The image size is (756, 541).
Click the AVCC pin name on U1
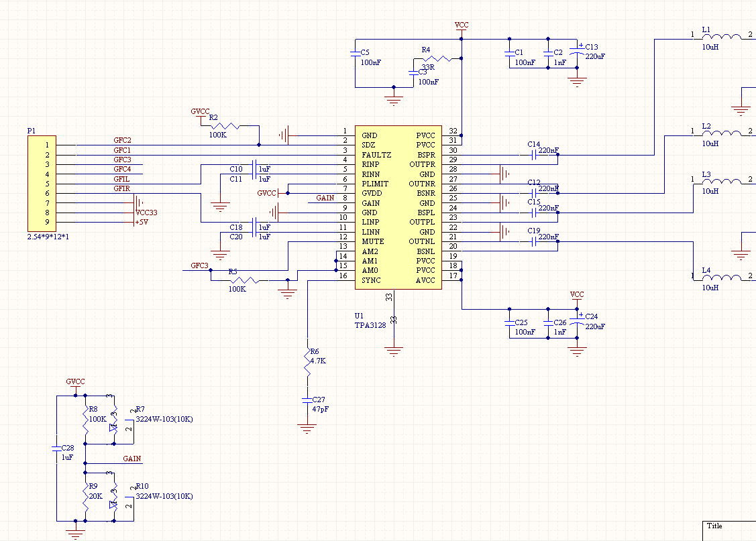pos(425,280)
